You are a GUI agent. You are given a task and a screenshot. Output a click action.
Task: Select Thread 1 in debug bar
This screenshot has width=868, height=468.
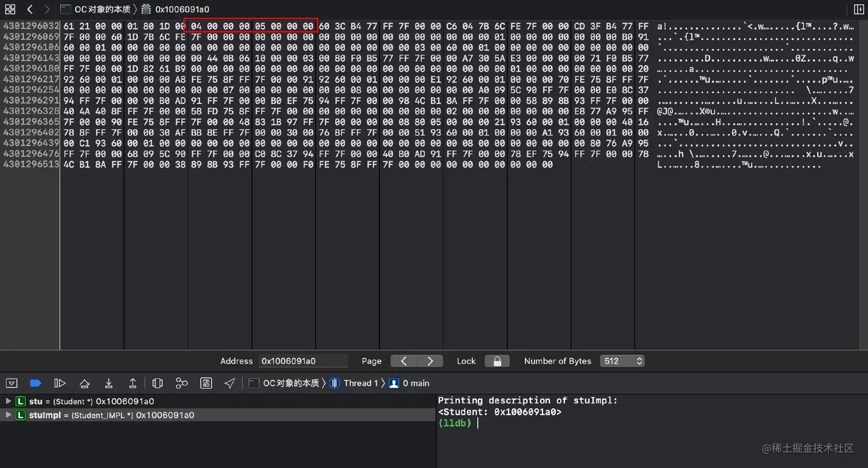pos(354,383)
